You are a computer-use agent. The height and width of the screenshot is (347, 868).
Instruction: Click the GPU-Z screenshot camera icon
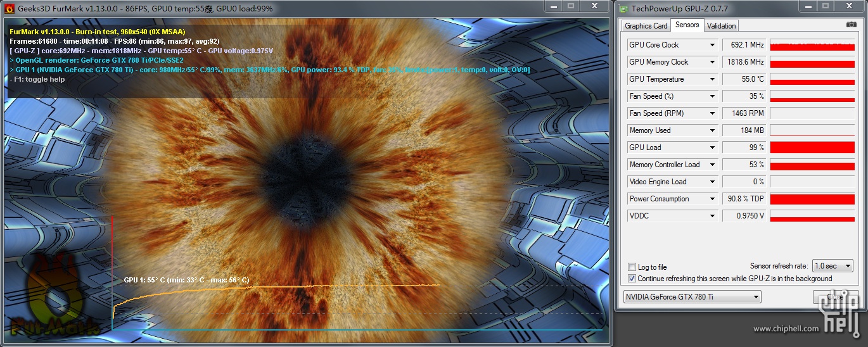coord(851,25)
